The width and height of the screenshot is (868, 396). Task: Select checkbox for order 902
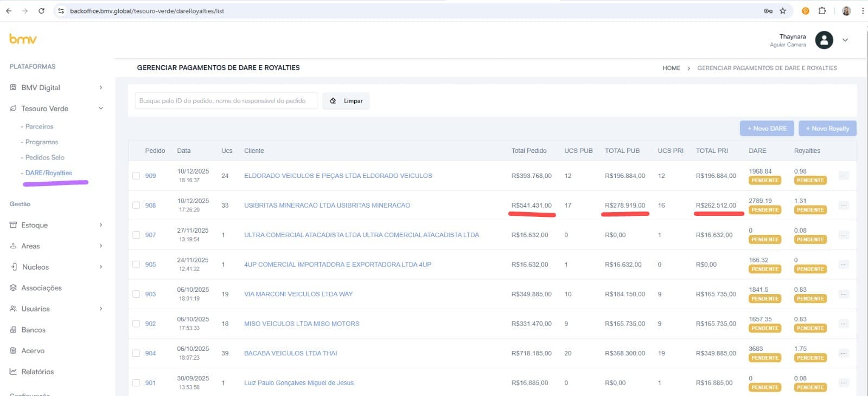click(x=136, y=324)
